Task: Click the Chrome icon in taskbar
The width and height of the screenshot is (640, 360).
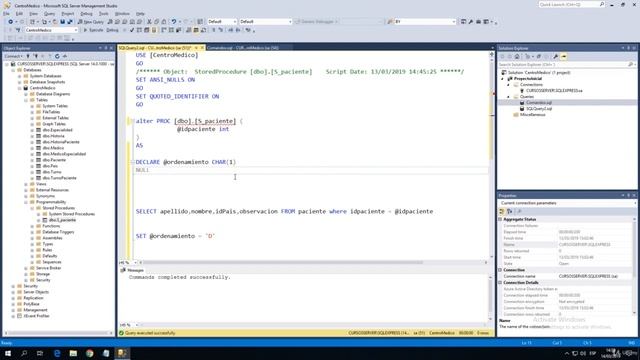Action: pyautogui.click(x=89, y=353)
